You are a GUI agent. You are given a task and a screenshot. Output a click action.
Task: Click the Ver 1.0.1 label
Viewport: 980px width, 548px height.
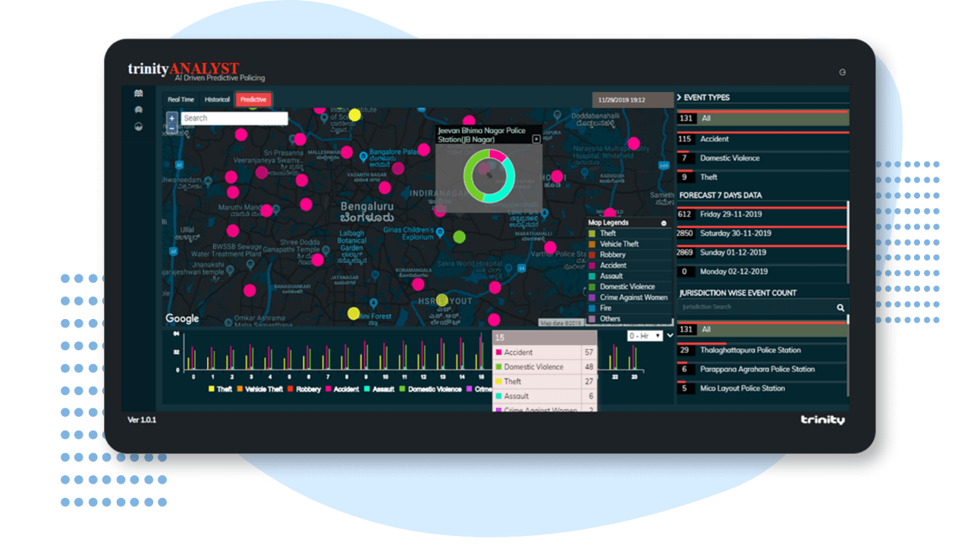[142, 419]
